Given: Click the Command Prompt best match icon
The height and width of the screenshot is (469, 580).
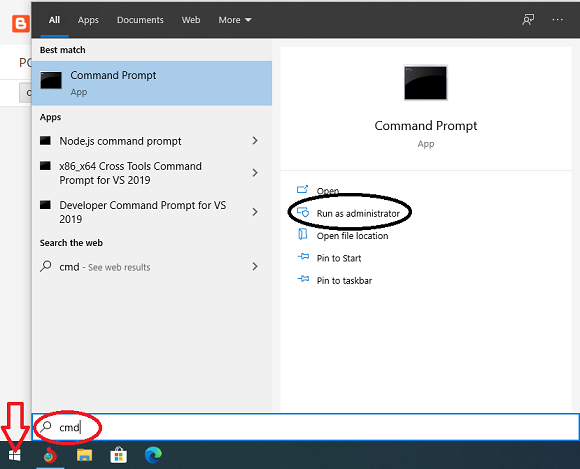Looking at the screenshot, I should pyautogui.click(x=51, y=80).
